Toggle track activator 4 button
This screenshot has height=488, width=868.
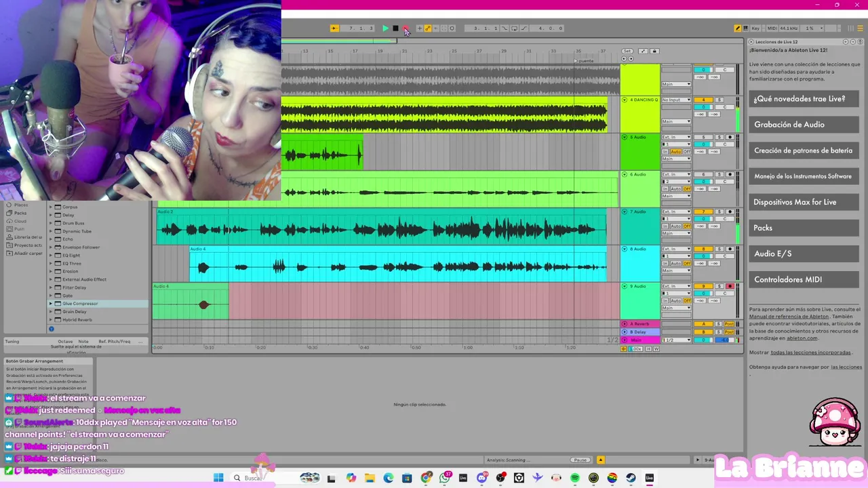(703, 100)
